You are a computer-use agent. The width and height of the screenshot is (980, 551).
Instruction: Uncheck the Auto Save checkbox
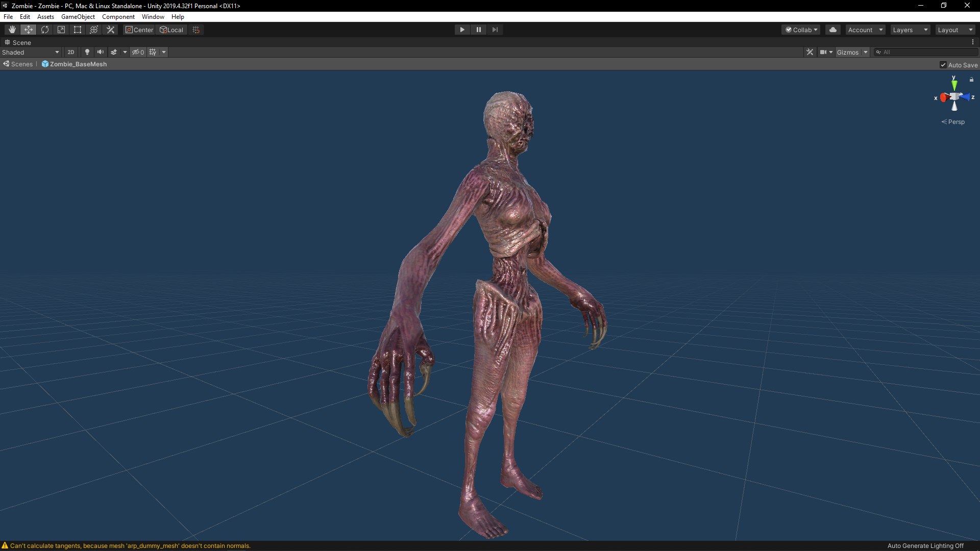[x=943, y=65]
